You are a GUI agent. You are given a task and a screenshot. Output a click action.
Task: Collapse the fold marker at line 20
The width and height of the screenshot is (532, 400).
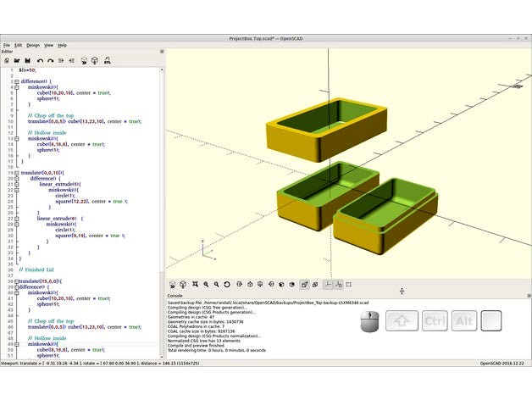pos(16,179)
